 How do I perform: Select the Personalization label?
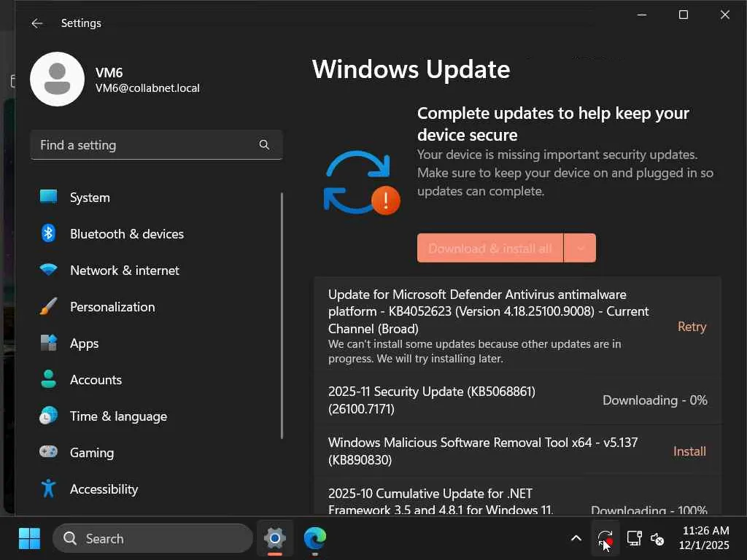point(112,307)
